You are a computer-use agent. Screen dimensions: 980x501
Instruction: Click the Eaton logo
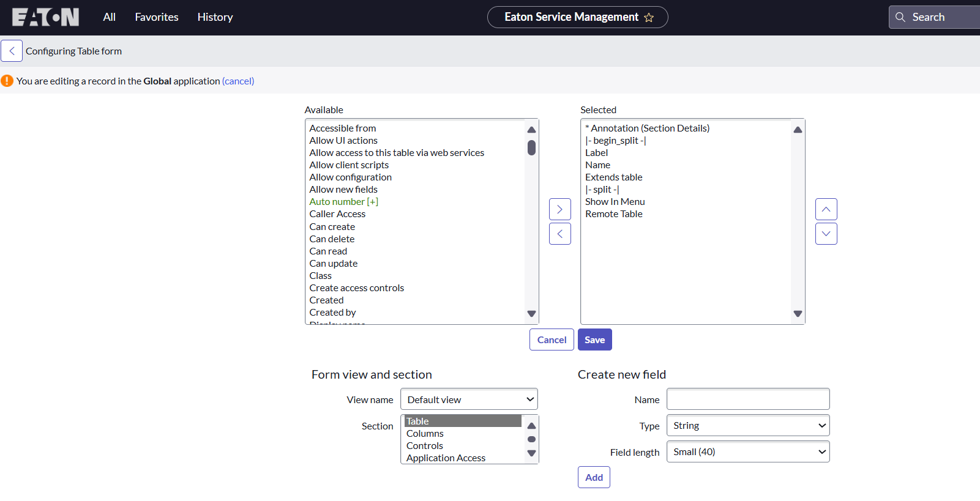pos(45,17)
